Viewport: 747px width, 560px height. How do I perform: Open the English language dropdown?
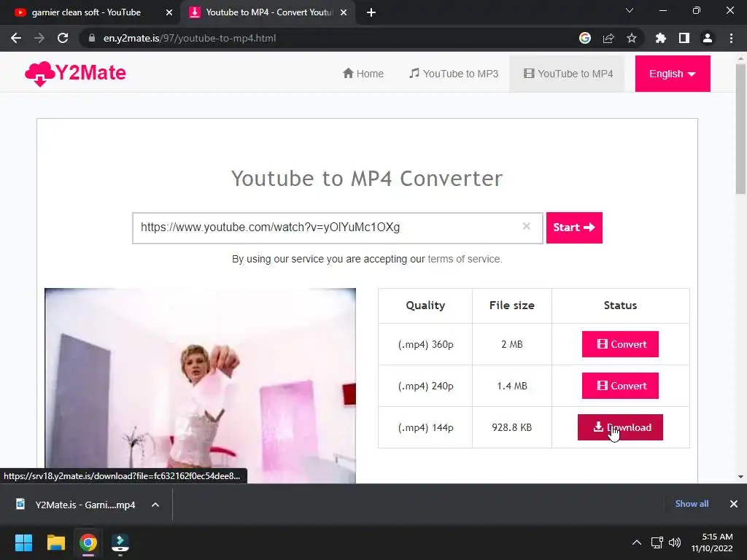673,74
